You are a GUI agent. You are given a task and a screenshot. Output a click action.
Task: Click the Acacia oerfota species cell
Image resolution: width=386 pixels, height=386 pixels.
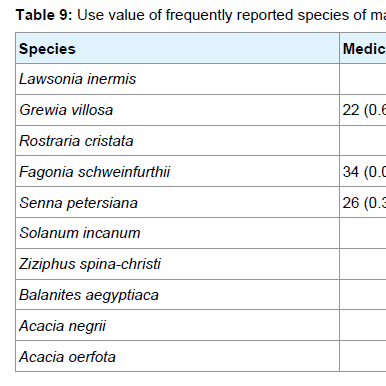click(177, 356)
